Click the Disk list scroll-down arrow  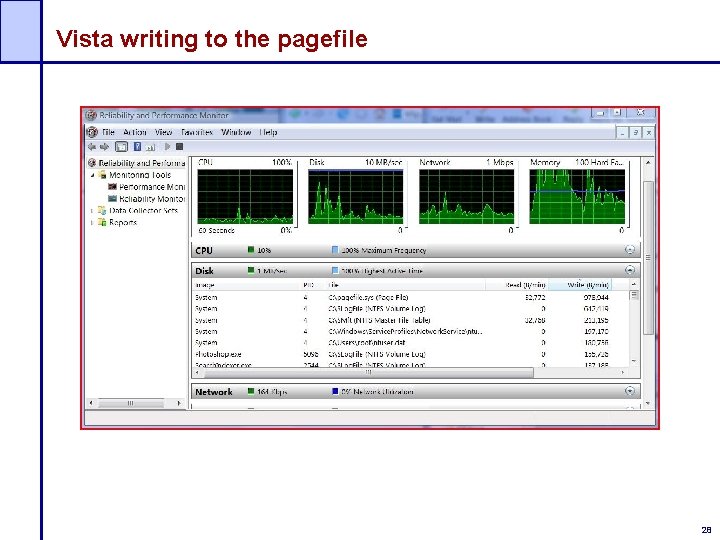click(x=634, y=361)
